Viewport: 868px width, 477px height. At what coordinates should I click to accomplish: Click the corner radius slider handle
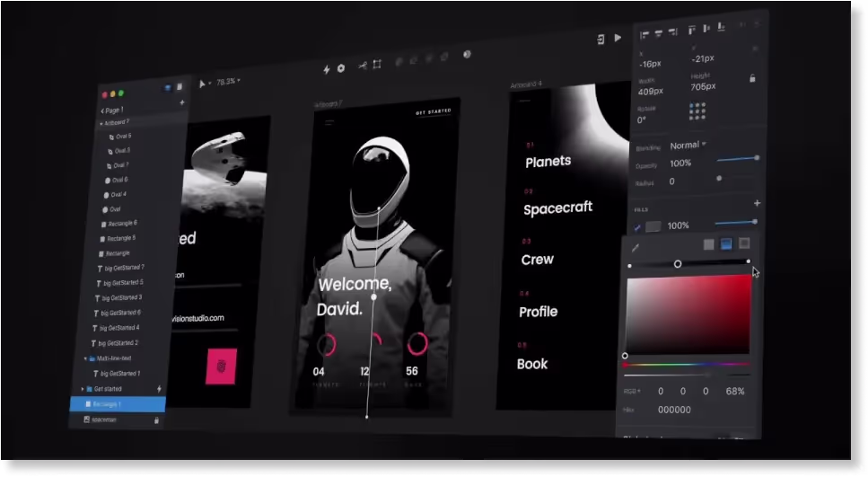[719, 179]
